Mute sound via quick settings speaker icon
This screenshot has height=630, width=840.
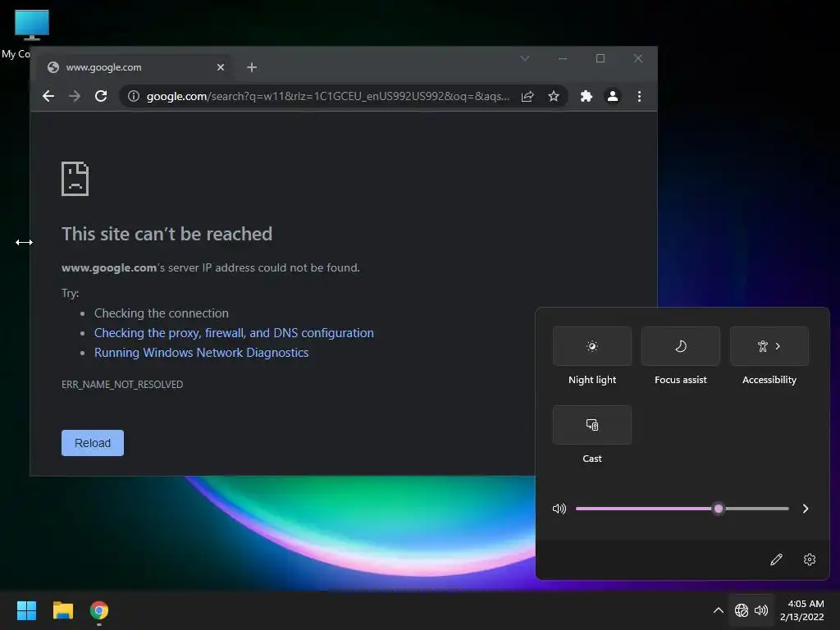click(x=559, y=509)
